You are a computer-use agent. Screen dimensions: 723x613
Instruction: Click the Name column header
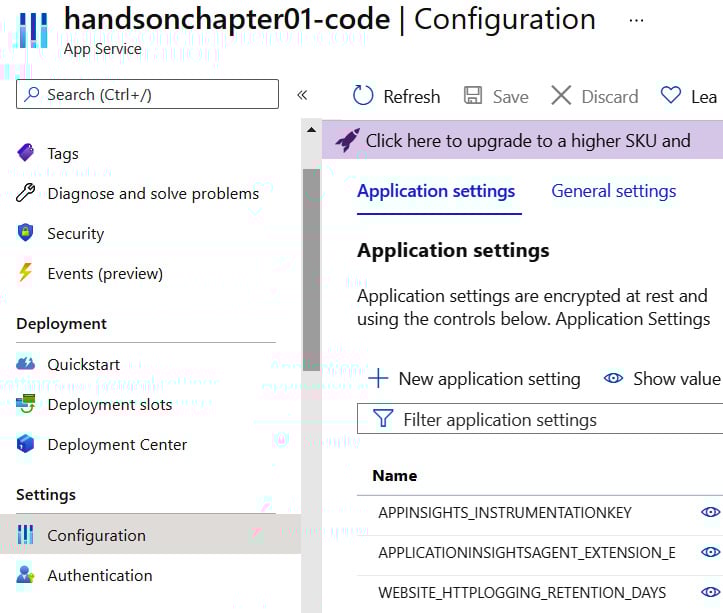click(395, 476)
